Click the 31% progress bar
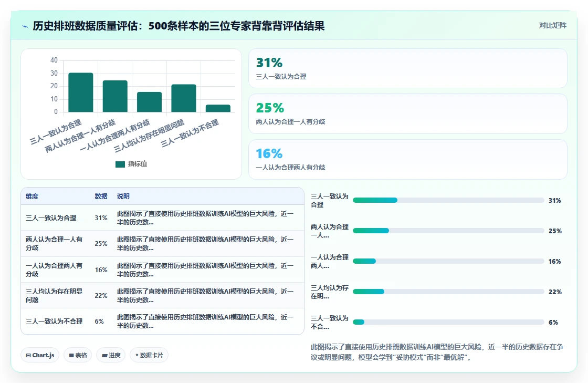This screenshot has height=383, width=588. (448, 200)
